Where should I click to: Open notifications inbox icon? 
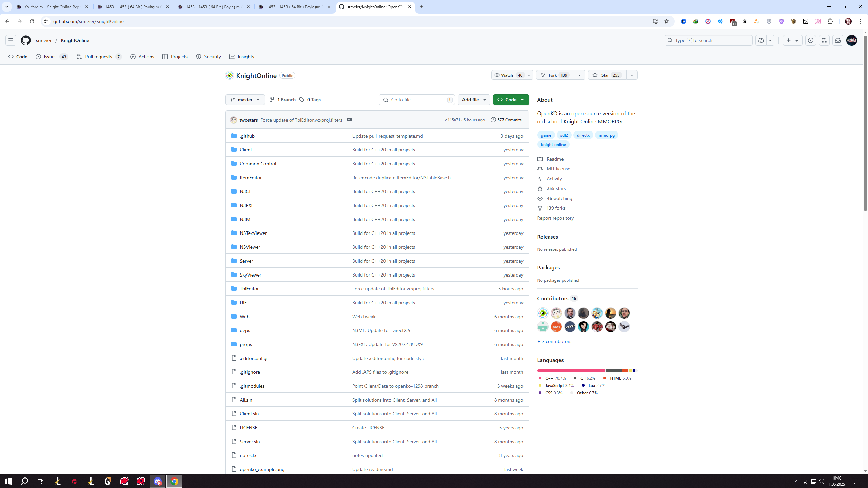coord(838,40)
